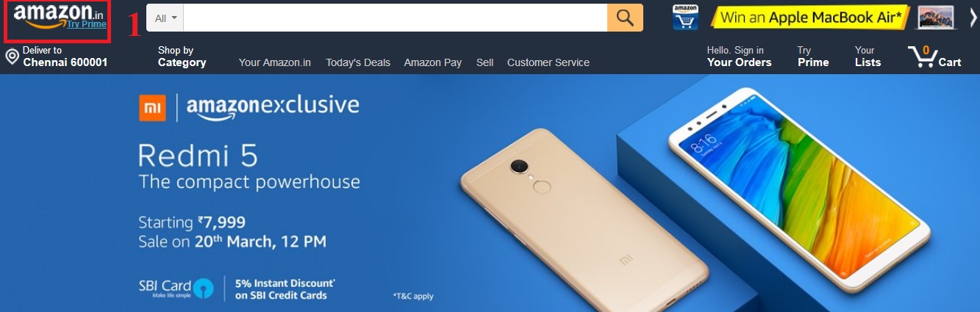The width and height of the screenshot is (980, 312).
Task: Click the Amazon.in logo
Action: pyautogui.click(x=59, y=15)
